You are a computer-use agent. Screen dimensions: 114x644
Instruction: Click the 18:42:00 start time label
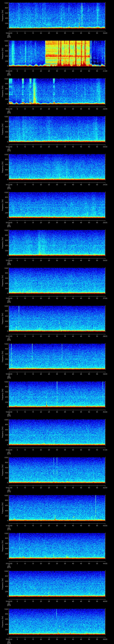[9, 525]
